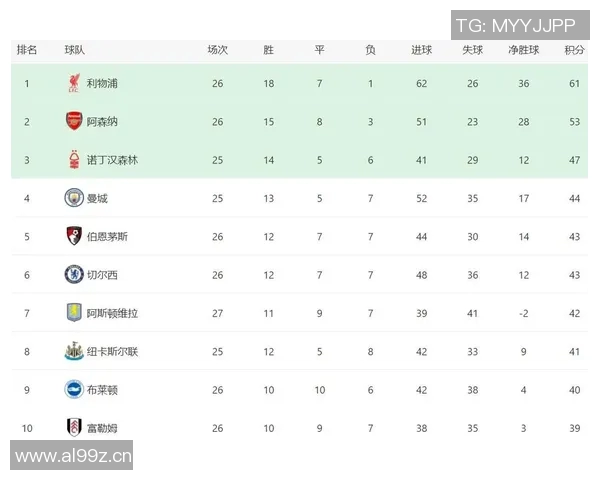Click the Fulham club crest icon
This screenshot has height=480, width=600.
click(x=73, y=428)
